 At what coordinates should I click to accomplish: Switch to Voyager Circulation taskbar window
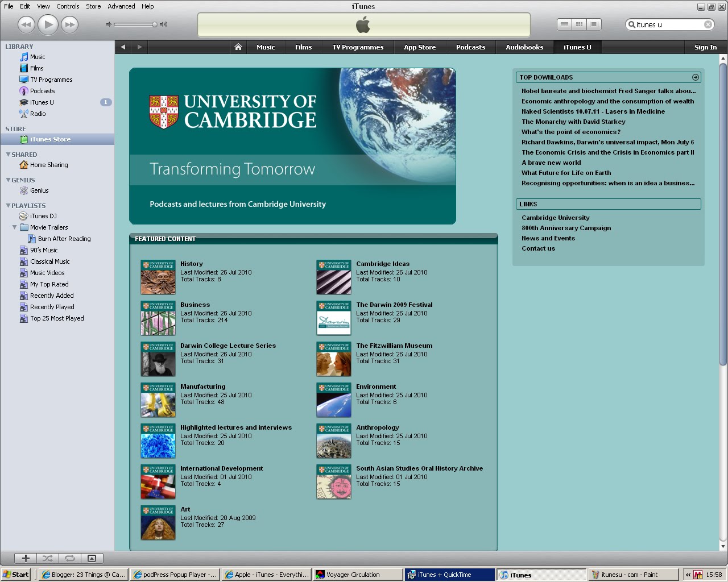pos(358,575)
